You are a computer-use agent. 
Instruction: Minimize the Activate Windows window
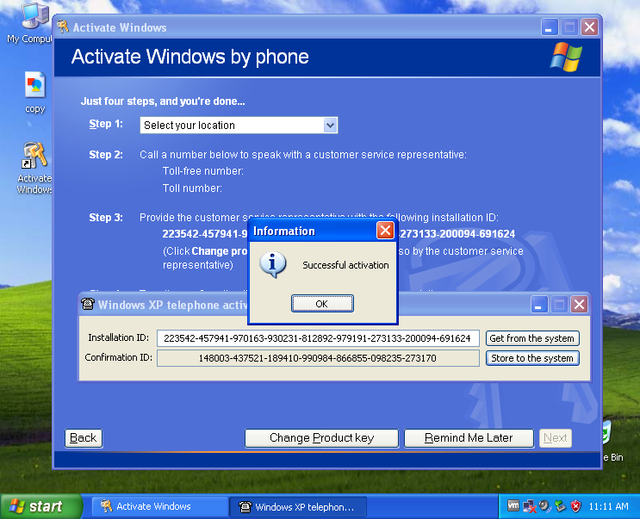549,27
